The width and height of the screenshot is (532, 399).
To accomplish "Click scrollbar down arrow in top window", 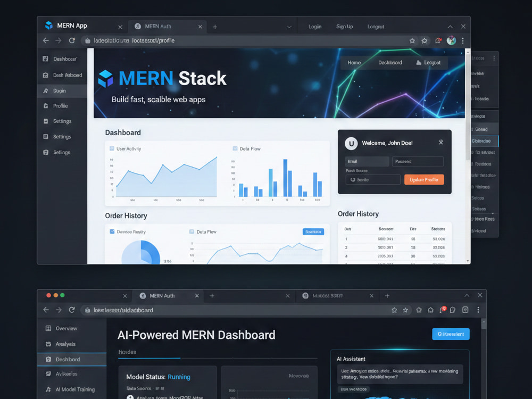I will 468,261.
